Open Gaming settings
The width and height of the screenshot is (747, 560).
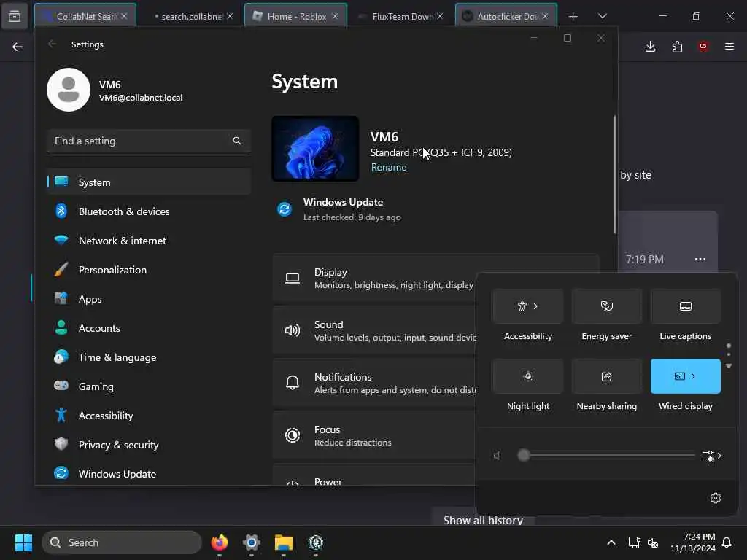tap(149, 386)
